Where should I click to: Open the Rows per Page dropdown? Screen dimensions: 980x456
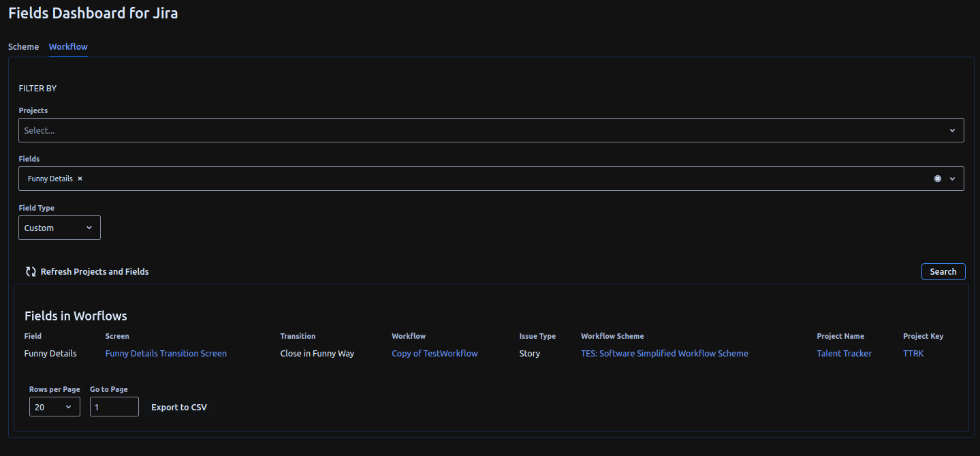pos(54,406)
